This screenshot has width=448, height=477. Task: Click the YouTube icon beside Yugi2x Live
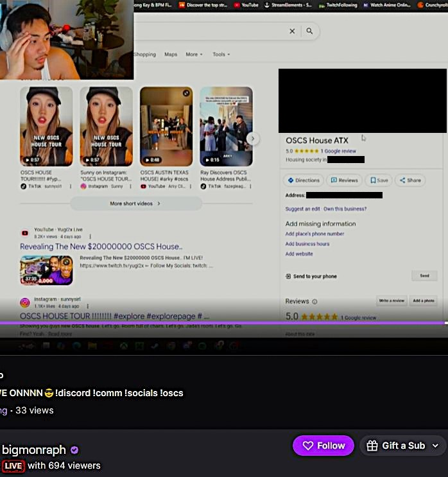(25, 233)
